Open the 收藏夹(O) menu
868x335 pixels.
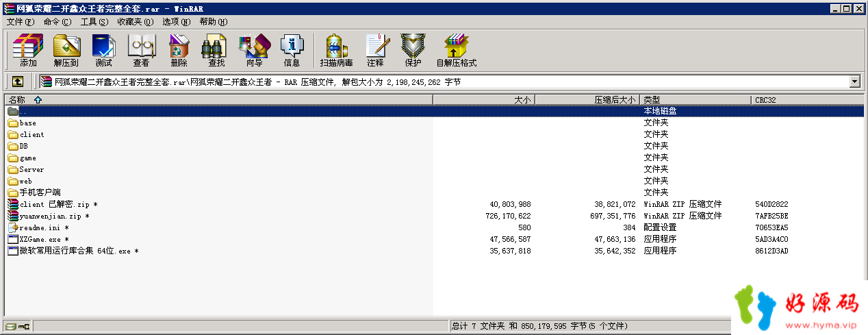click(x=135, y=22)
